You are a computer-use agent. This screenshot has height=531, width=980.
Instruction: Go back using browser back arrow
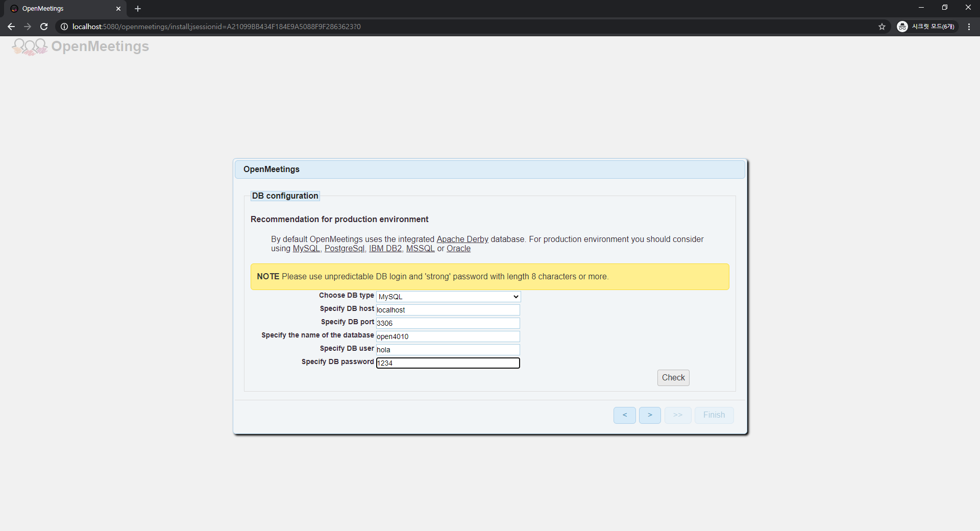point(11,27)
